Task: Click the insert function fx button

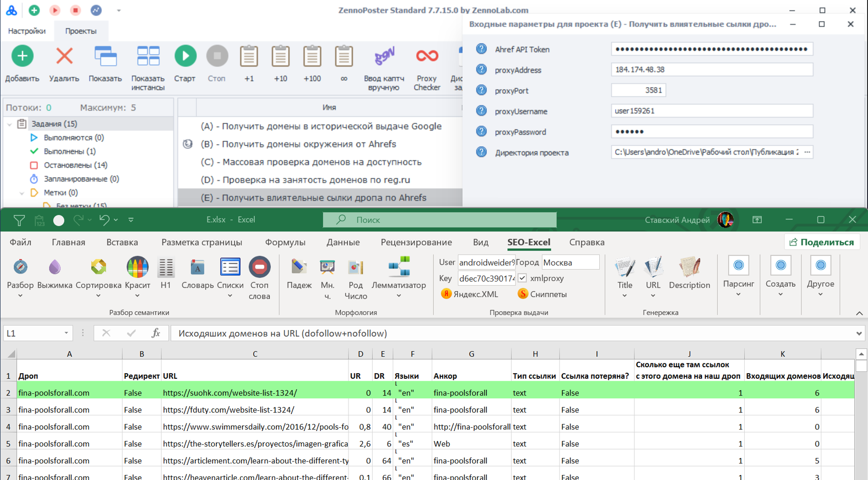Action: tap(156, 333)
